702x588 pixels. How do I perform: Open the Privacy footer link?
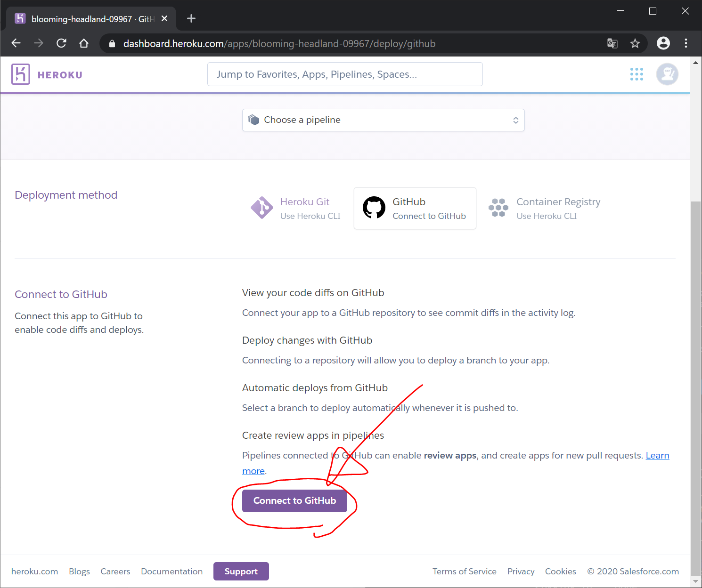tap(521, 571)
